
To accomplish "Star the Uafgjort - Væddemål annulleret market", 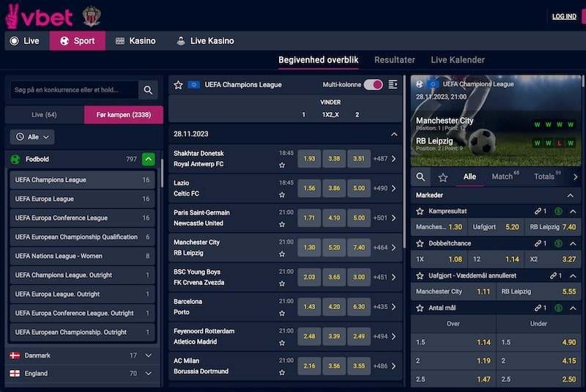I will [x=420, y=275].
